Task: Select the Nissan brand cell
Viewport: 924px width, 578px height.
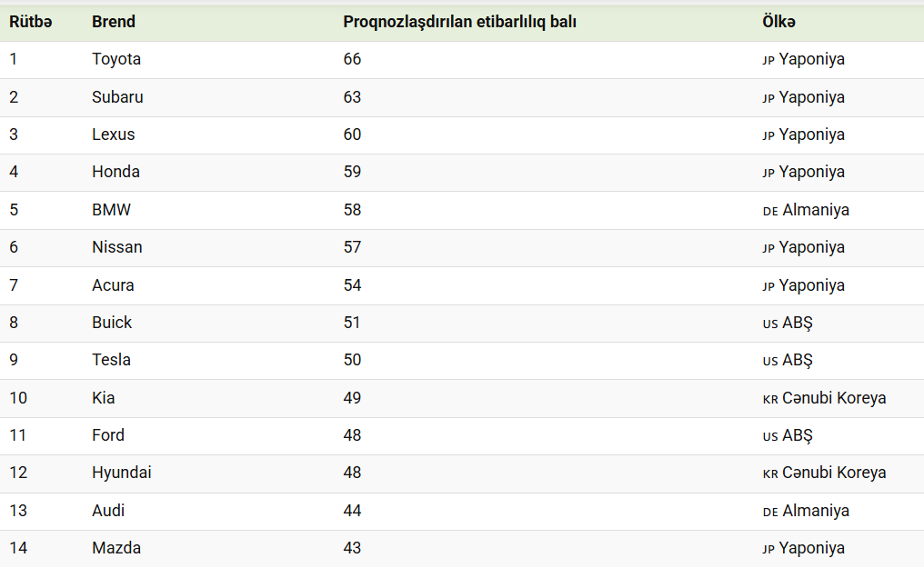Action: (x=116, y=247)
